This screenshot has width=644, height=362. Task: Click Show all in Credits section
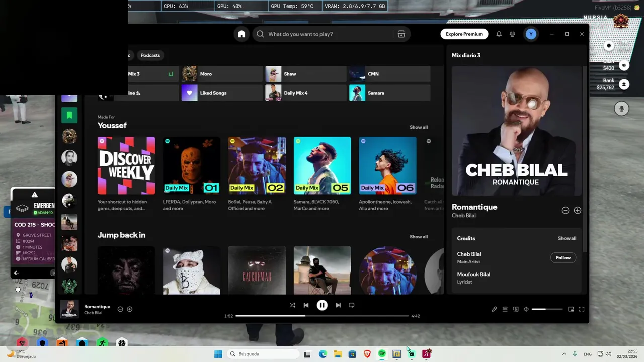[x=567, y=238]
